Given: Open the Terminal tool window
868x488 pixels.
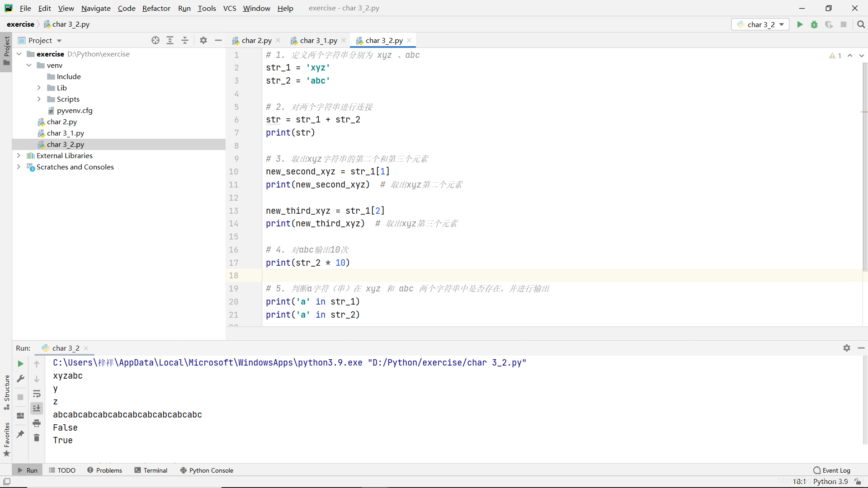Looking at the screenshot, I should point(151,470).
